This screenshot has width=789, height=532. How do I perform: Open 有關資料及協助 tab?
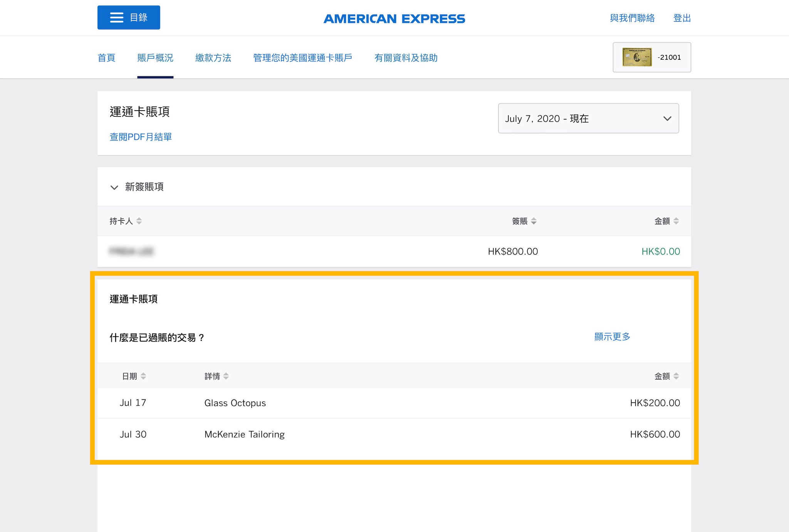pyautogui.click(x=406, y=58)
